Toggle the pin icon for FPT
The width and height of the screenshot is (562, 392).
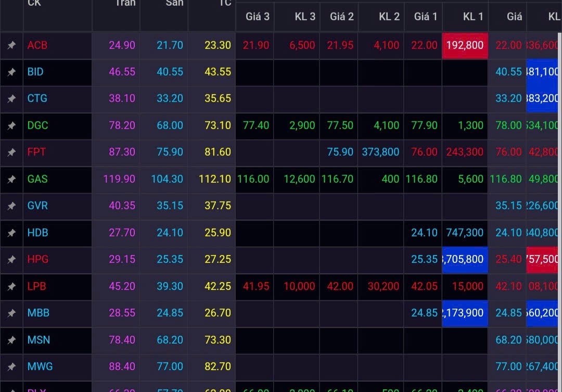[x=11, y=152]
